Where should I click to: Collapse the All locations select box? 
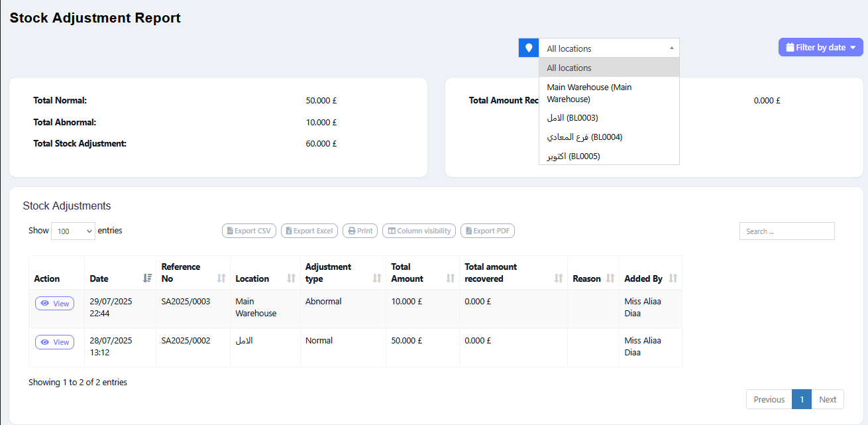(x=608, y=48)
